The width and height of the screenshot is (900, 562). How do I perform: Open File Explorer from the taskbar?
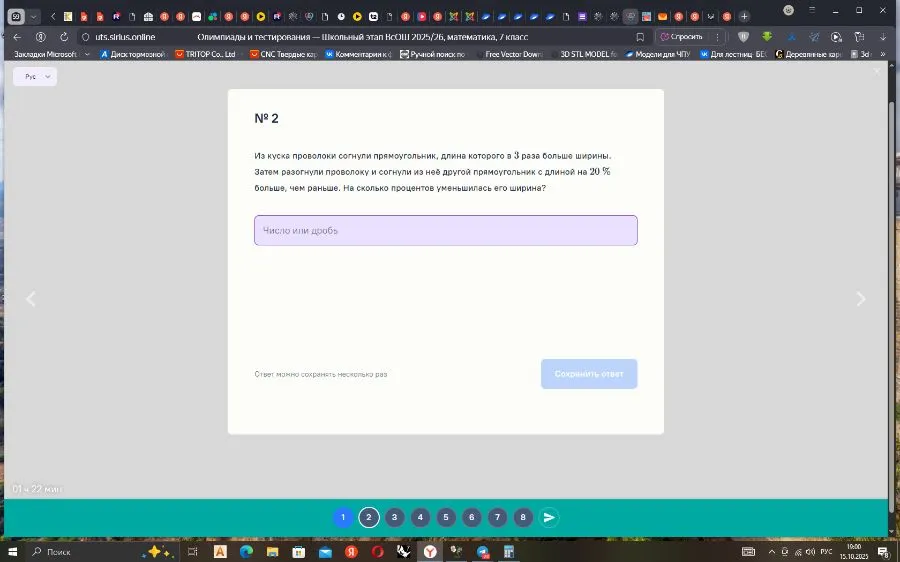pyautogui.click(x=272, y=552)
